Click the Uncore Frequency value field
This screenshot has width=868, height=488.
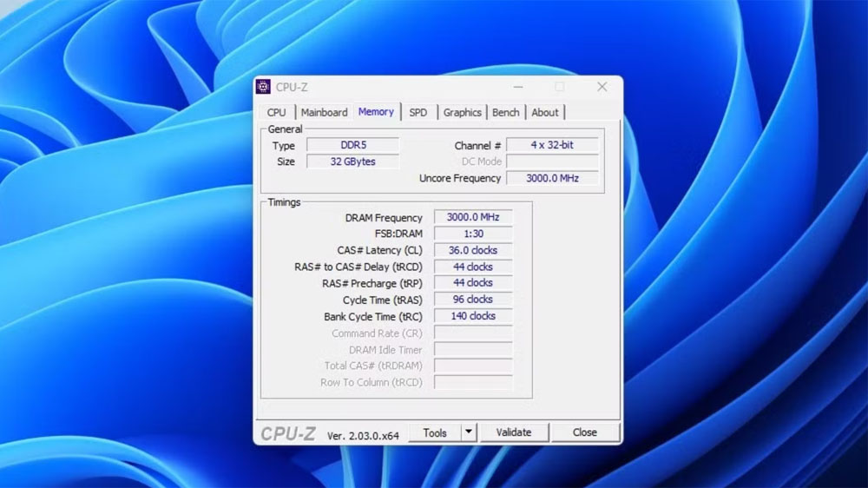552,178
